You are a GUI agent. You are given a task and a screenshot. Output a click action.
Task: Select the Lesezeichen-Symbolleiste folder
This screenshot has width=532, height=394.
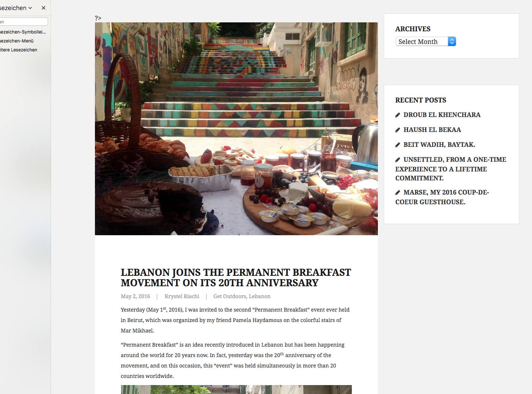[23, 32]
